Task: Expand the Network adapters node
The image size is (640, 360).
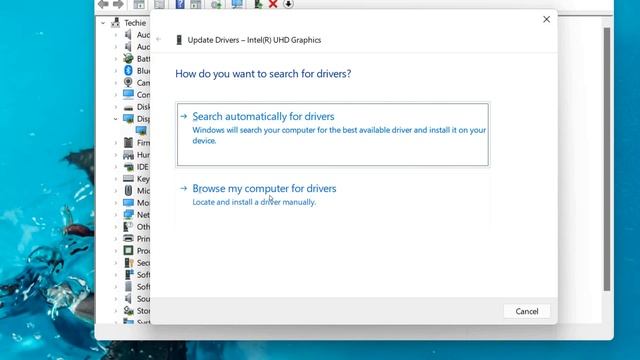Action: click(116, 215)
